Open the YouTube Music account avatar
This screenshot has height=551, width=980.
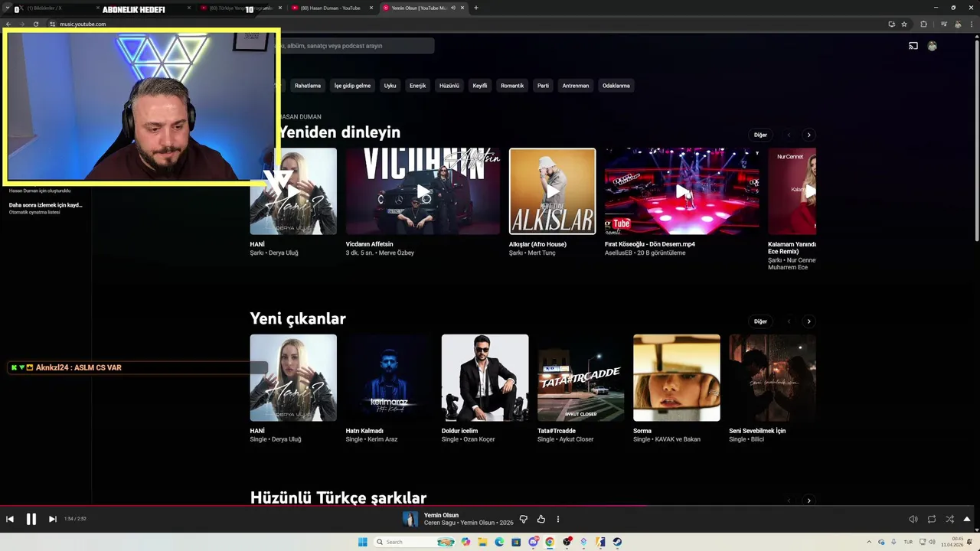pos(932,46)
